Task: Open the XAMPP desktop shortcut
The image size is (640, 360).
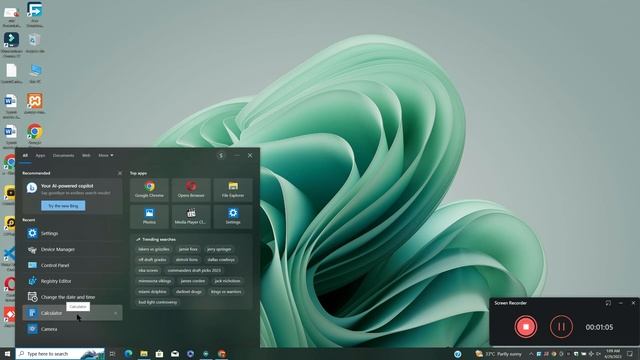Action: 35,103
